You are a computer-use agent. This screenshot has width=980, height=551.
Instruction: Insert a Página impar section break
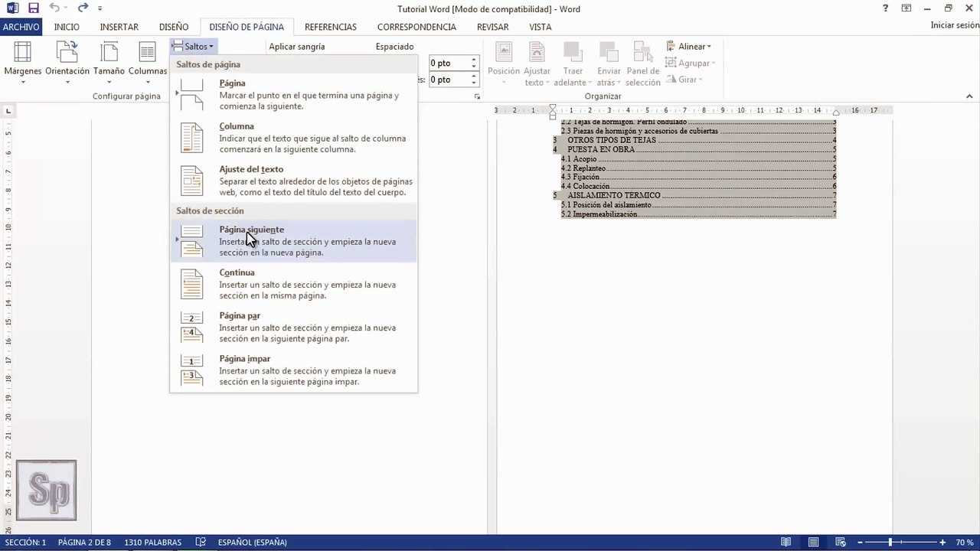coord(294,370)
